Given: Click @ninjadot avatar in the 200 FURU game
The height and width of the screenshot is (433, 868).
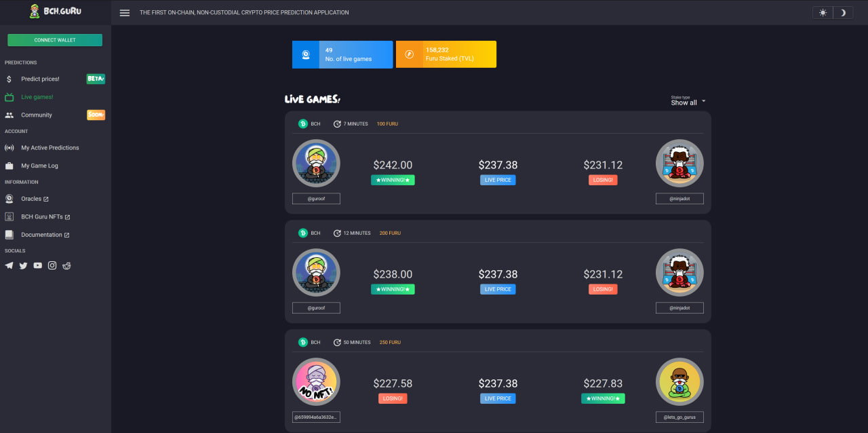Looking at the screenshot, I should [x=679, y=272].
